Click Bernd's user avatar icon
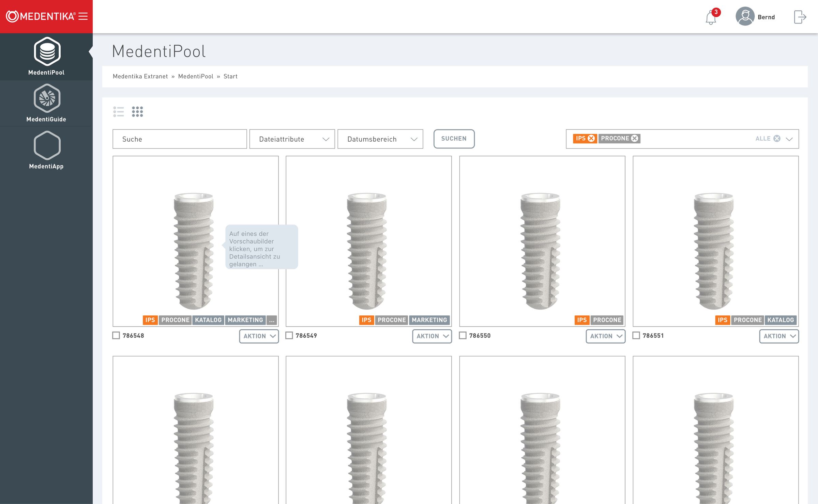 pos(745,17)
